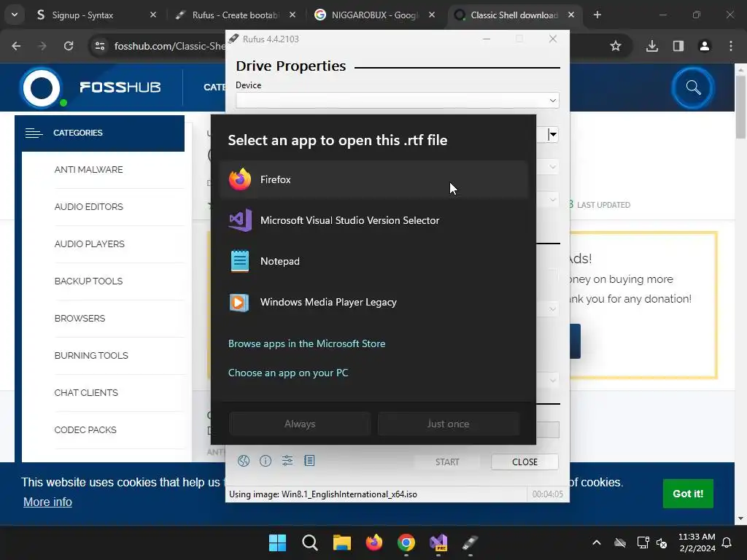The width and height of the screenshot is (747, 560).
Task: Click Got it! on cookie banner
Action: (688, 494)
